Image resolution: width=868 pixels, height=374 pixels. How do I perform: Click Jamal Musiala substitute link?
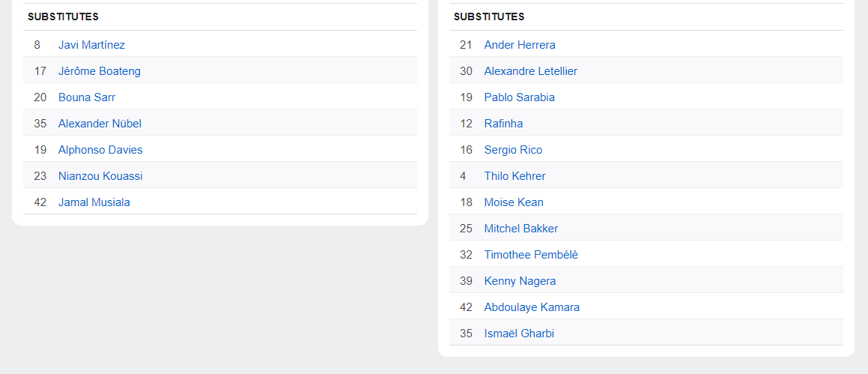pos(94,202)
